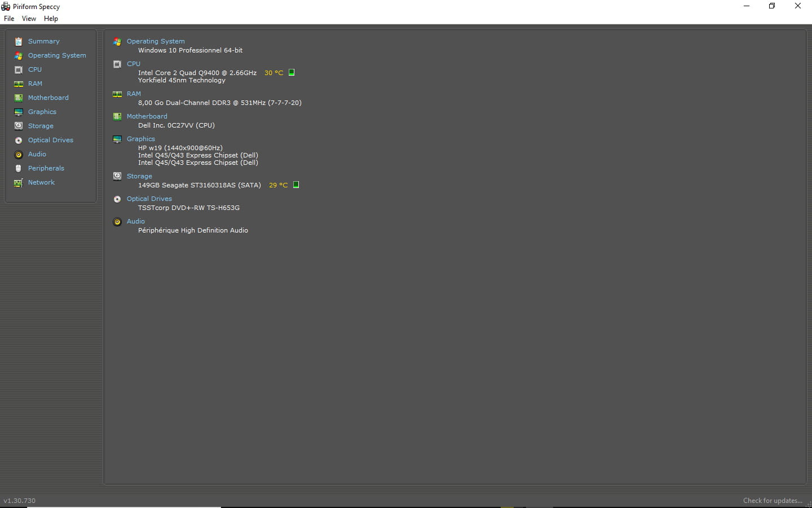Click Windows 10 Professionnel 64-bit text
This screenshot has width=812, height=508.
[x=191, y=50]
